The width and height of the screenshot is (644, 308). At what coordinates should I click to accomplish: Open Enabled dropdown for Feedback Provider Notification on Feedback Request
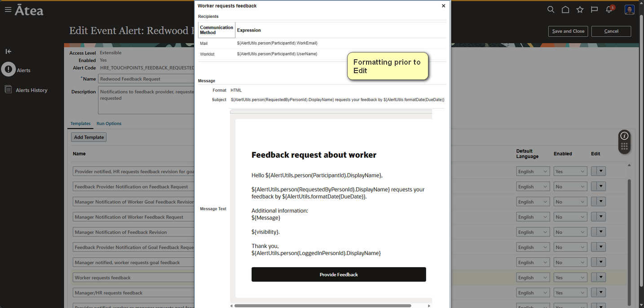(570, 187)
